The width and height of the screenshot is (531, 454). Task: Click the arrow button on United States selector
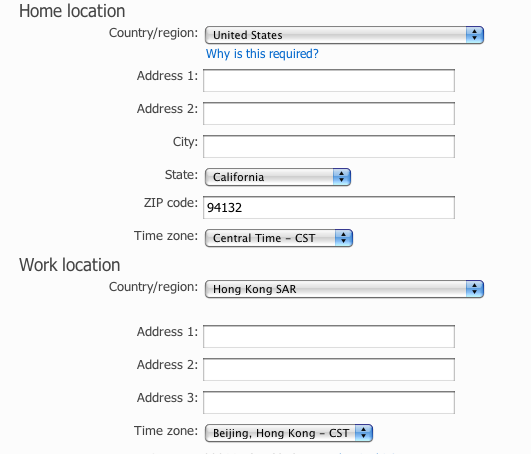tap(475, 35)
